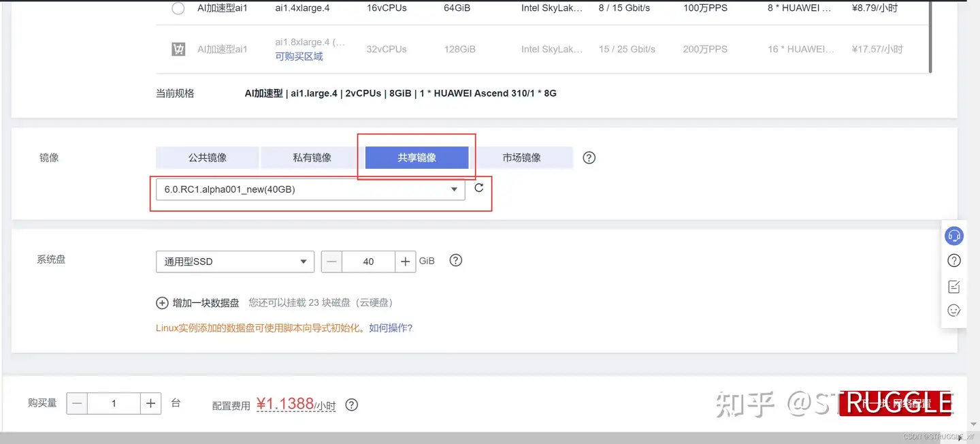This screenshot has width=980, height=444.
Task: Click the ¥8.79/小时 price cell
Action: 877,8
